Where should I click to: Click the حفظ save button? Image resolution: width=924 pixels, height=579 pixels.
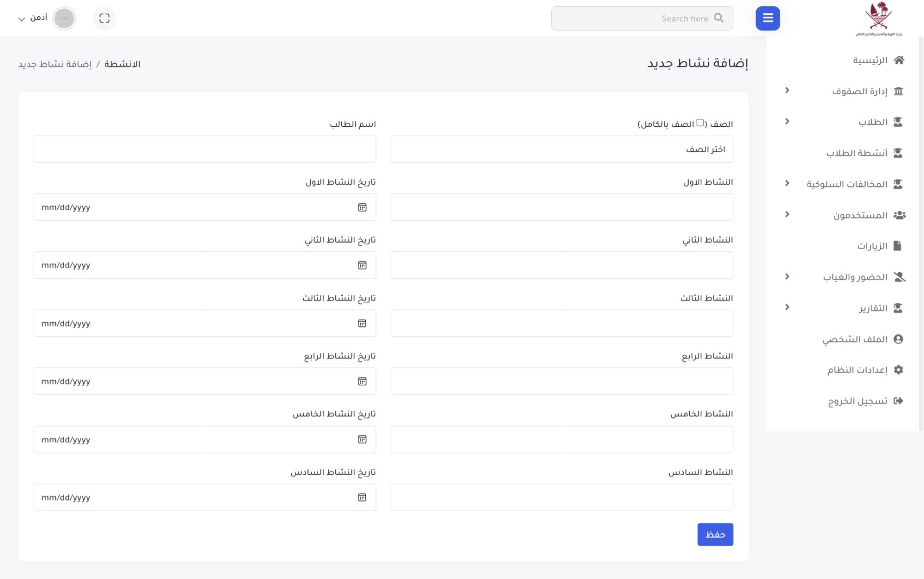coord(715,534)
